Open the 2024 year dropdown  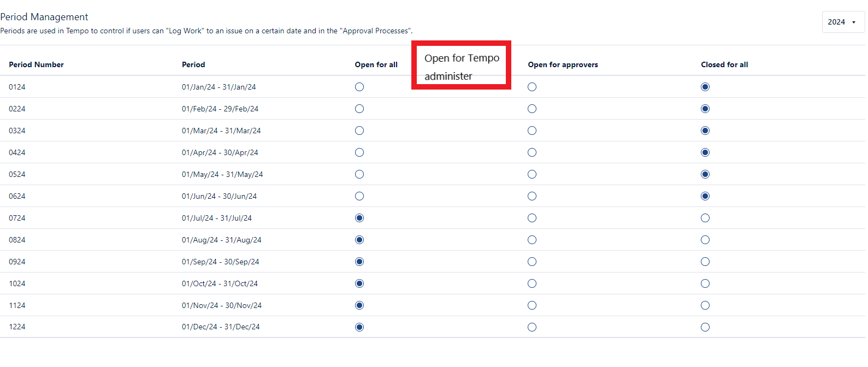click(842, 22)
